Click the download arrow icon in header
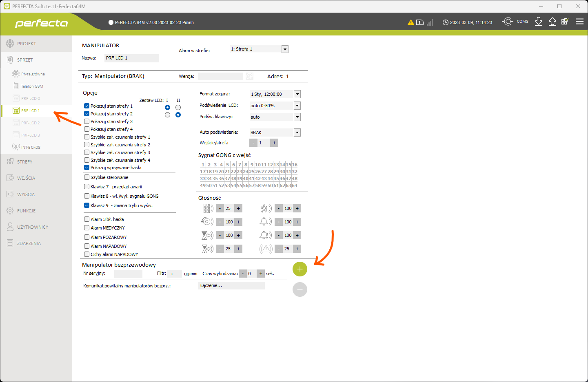This screenshot has height=382, width=588. point(539,22)
